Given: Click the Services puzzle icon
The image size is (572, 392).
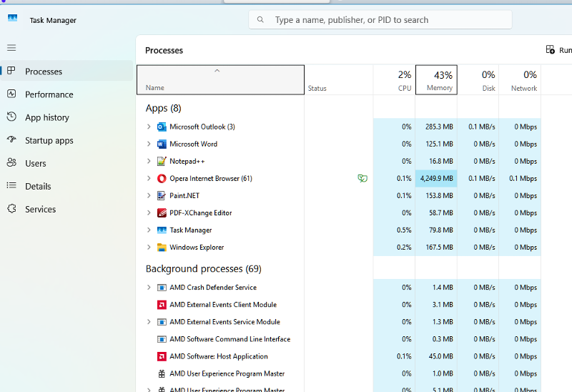Looking at the screenshot, I should 11,209.
